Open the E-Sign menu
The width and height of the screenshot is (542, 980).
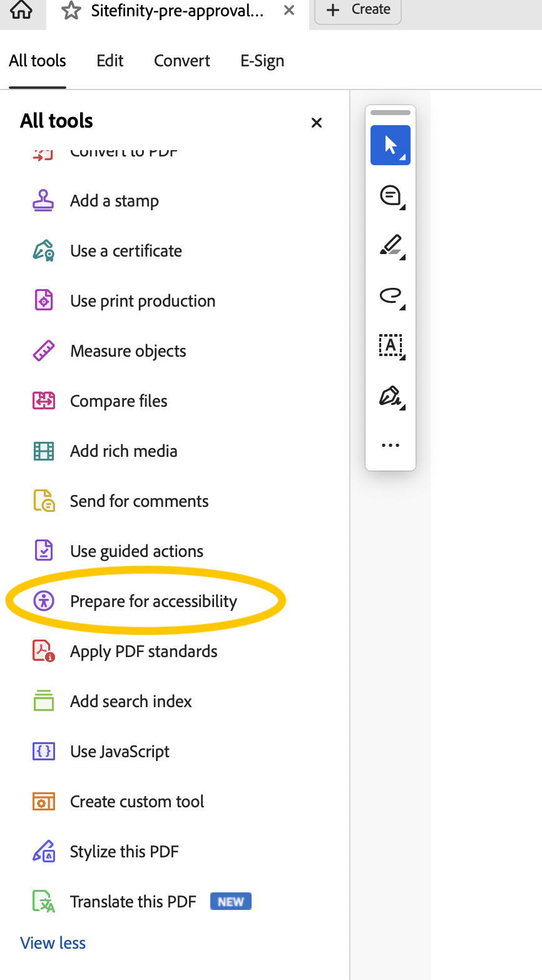click(x=262, y=60)
